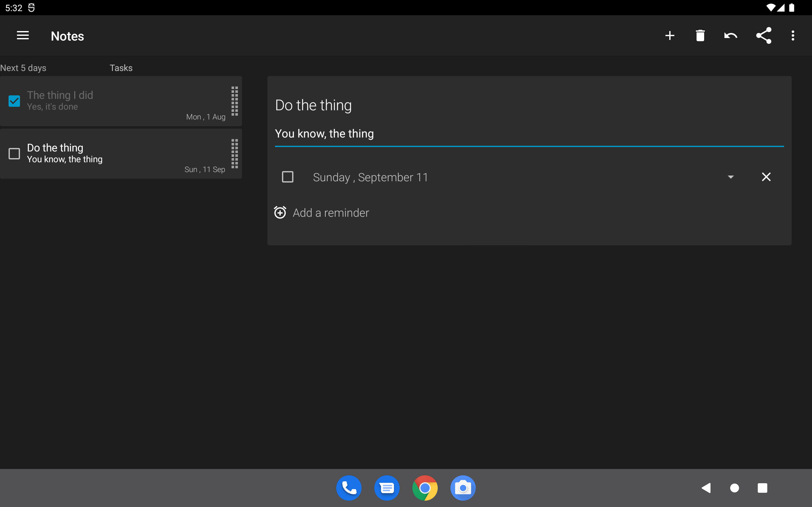Uncheck 'The thing I did' task
Viewport: 812px width, 507px height.
[x=14, y=101]
